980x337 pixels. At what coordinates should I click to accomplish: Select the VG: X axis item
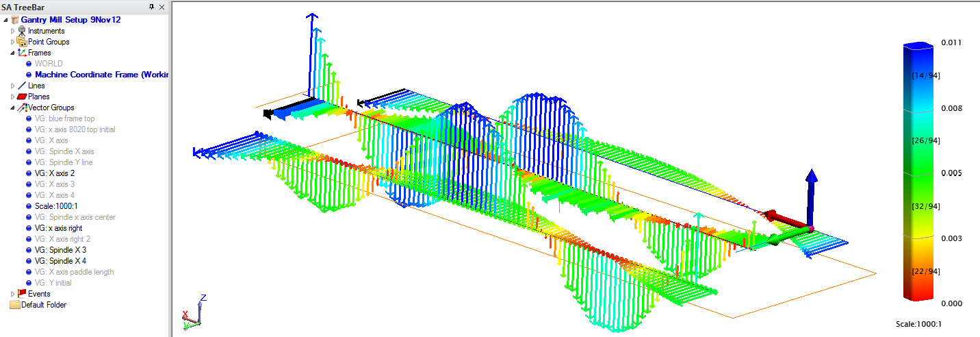click(x=51, y=140)
